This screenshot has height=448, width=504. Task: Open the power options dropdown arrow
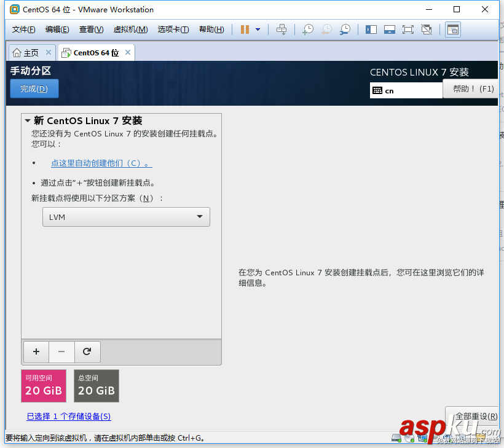pos(258,29)
